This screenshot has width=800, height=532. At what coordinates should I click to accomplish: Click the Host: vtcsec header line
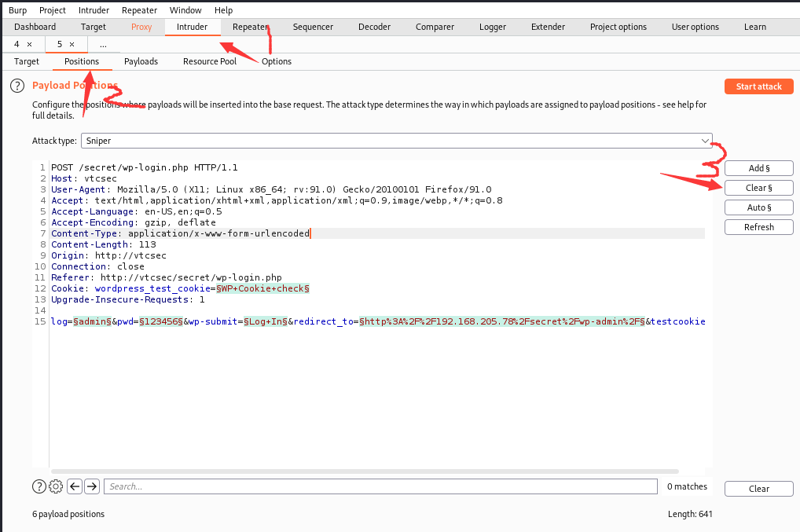click(84, 178)
